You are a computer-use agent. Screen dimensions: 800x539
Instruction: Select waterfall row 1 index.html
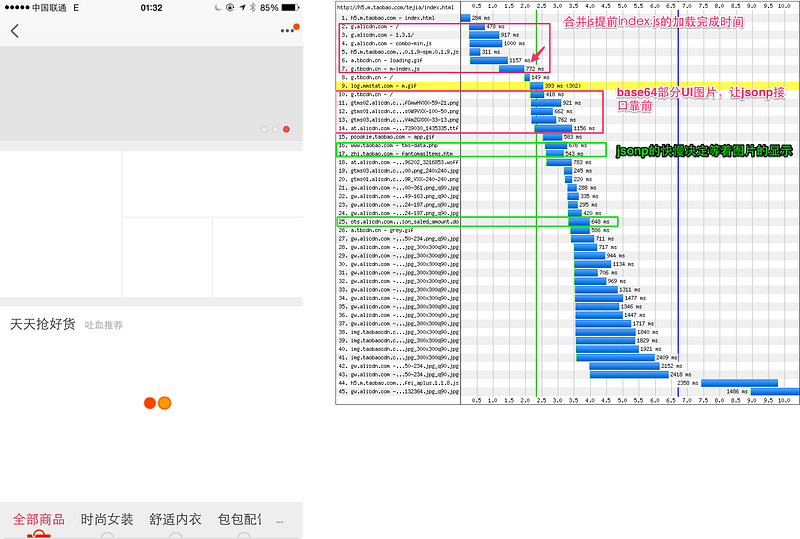point(399,18)
